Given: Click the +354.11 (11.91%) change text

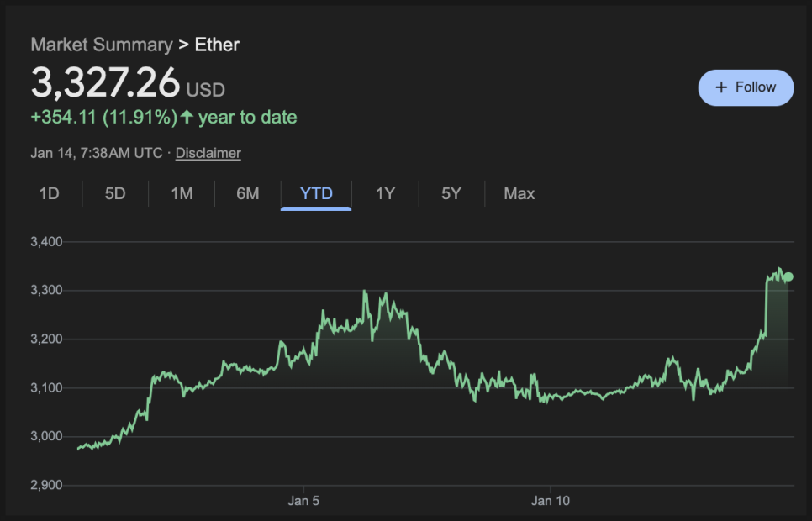Looking at the screenshot, I should [x=103, y=118].
